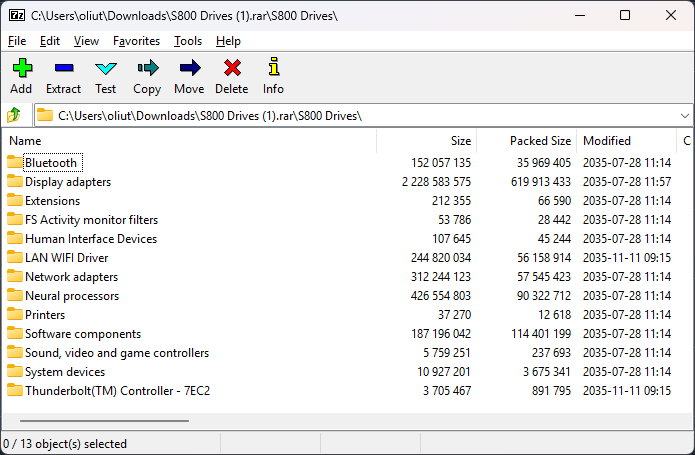Click the Move arrow icon
The height and width of the screenshot is (455, 695).
click(189, 68)
